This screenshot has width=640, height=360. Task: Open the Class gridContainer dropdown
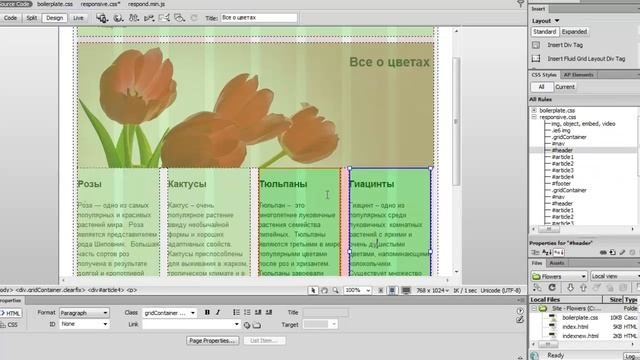pyautogui.click(x=169, y=313)
